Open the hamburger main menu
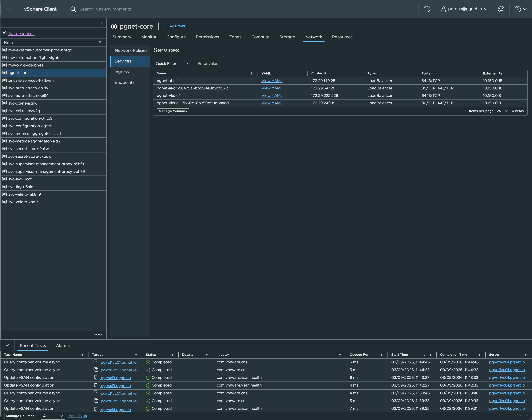The height and width of the screenshot is (420, 532). [9, 9]
